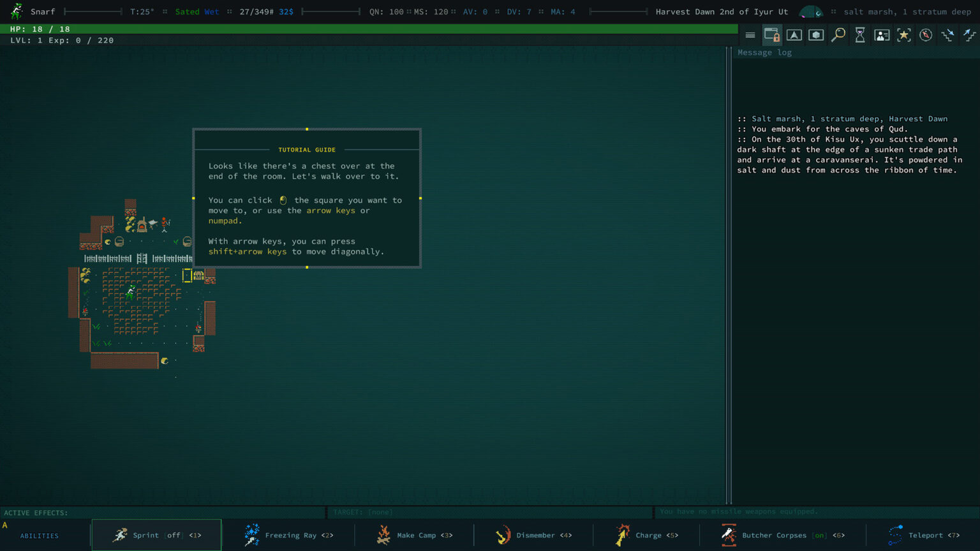Activate the Charge ability

click(646, 535)
